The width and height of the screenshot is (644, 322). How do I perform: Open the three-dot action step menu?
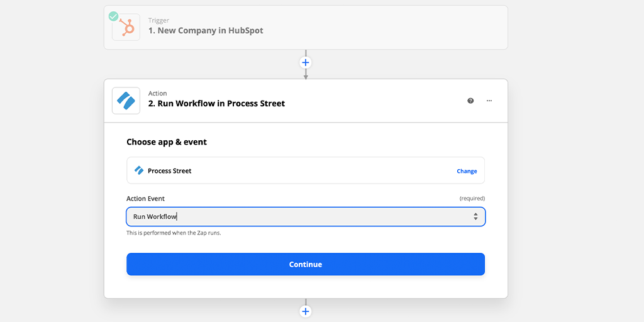point(489,101)
